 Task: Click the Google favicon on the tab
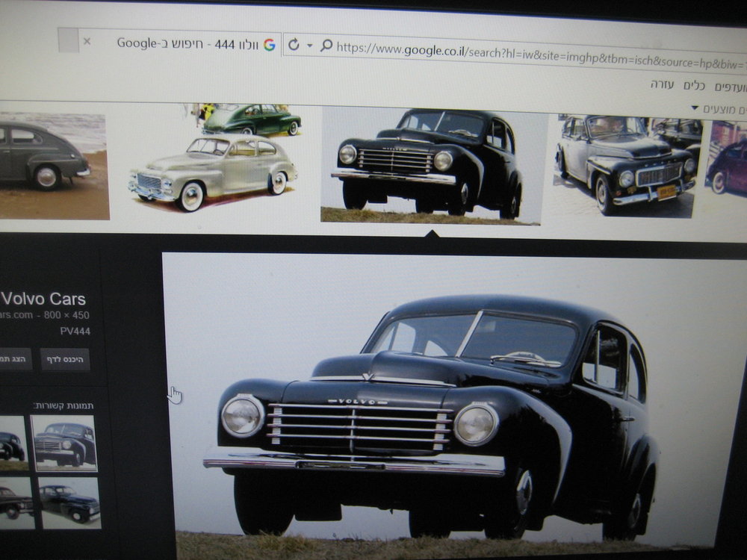coord(270,44)
